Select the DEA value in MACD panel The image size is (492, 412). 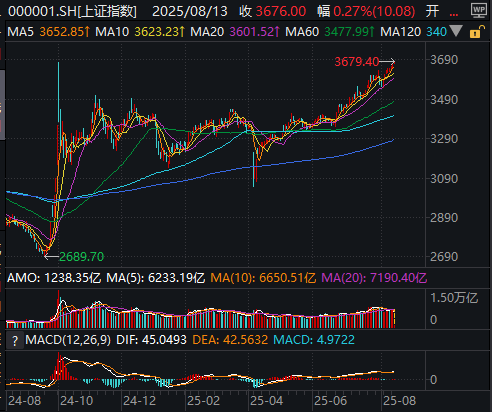tap(230, 340)
